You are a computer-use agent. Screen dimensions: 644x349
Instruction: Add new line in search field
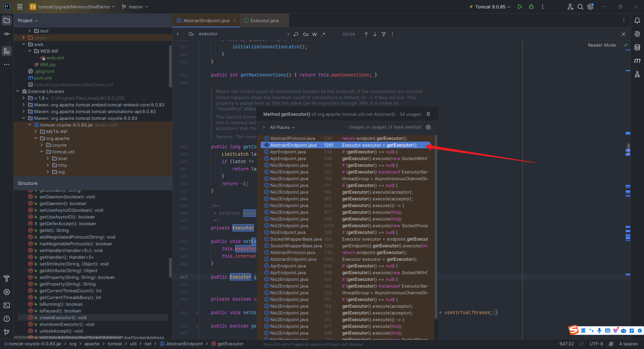tap(296, 34)
